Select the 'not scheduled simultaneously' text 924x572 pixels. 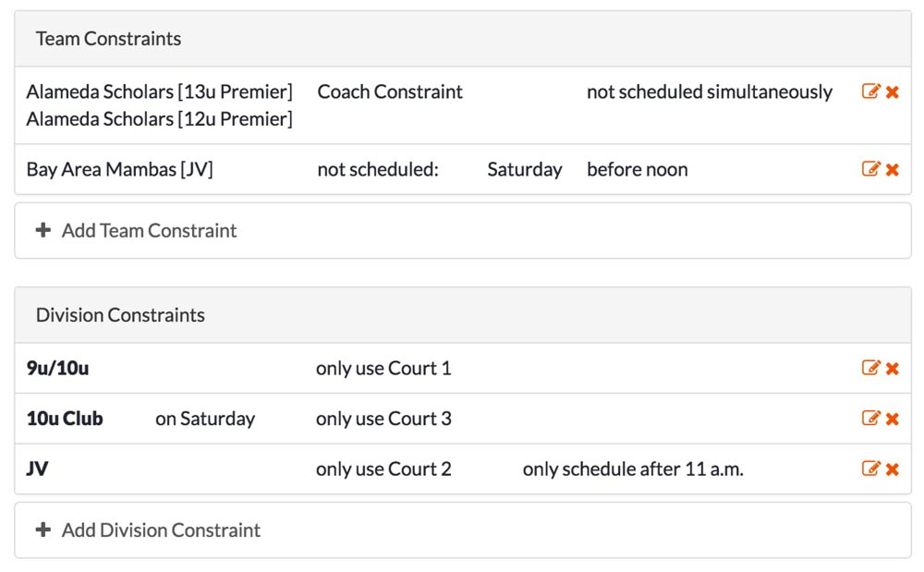click(706, 91)
